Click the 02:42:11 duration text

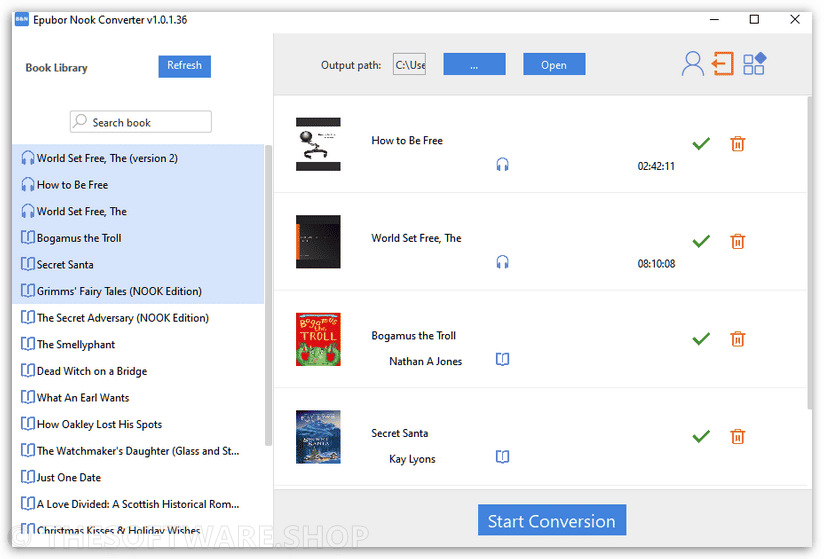[x=656, y=166]
